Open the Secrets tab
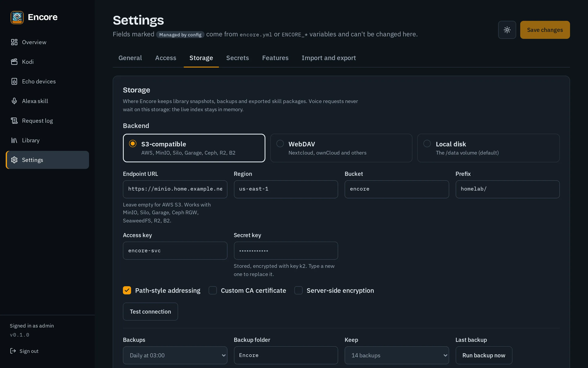588x368 pixels. [237, 58]
